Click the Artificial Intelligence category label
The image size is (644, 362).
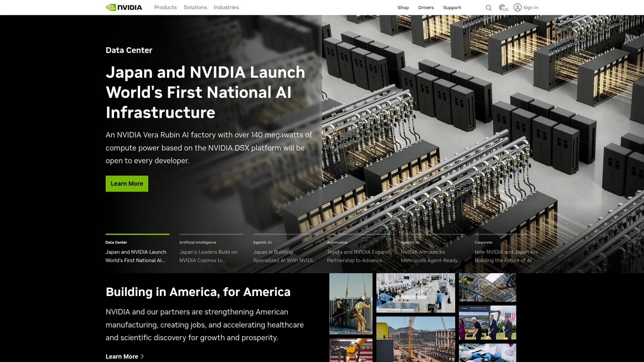click(x=198, y=243)
